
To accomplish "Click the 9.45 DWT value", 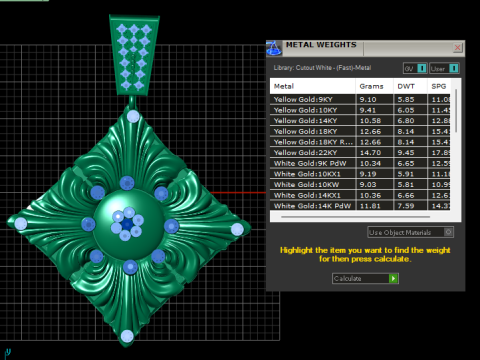I will click(x=406, y=153).
